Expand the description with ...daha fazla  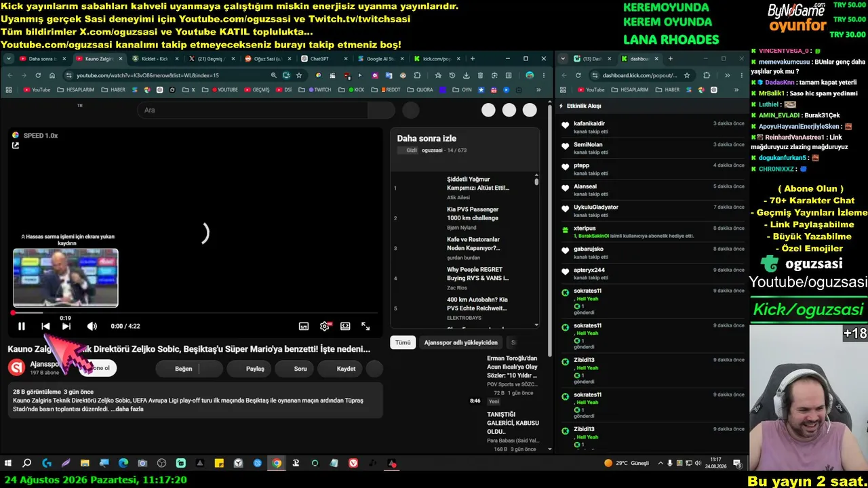click(x=127, y=409)
